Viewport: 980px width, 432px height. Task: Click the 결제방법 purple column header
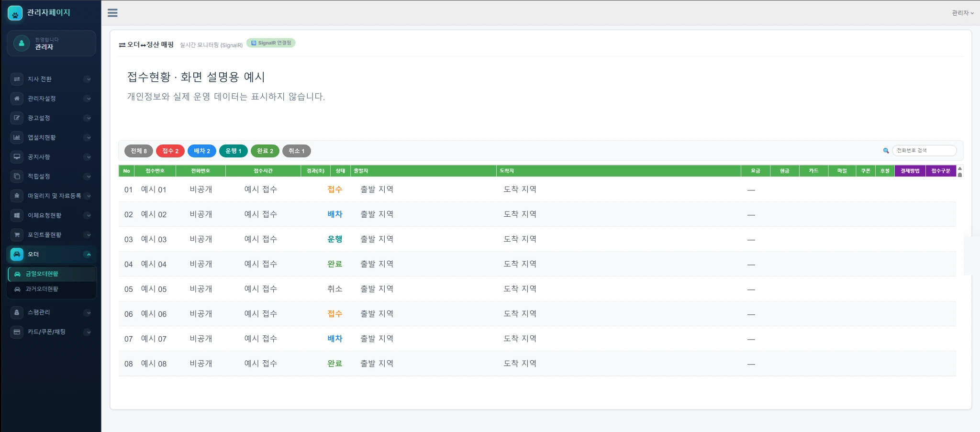pyautogui.click(x=910, y=171)
